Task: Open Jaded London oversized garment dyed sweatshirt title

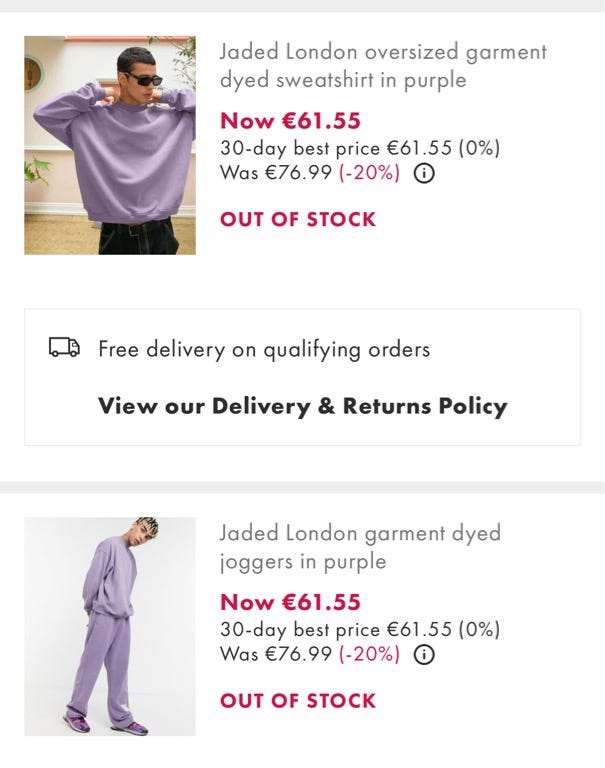Action: pyautogui.click(x=383, y=66)
